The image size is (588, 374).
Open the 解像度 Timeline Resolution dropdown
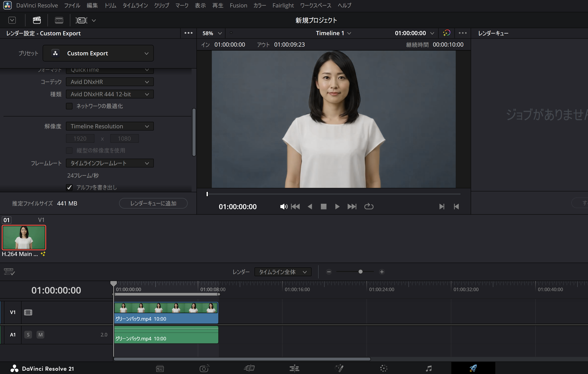(x=110, y=126)
